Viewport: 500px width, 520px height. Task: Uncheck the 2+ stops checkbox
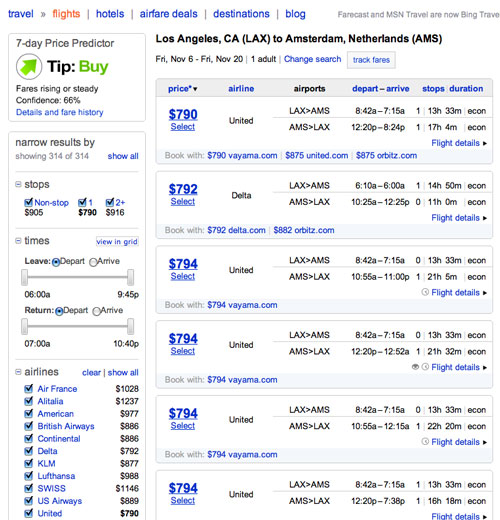coord(110,202)
